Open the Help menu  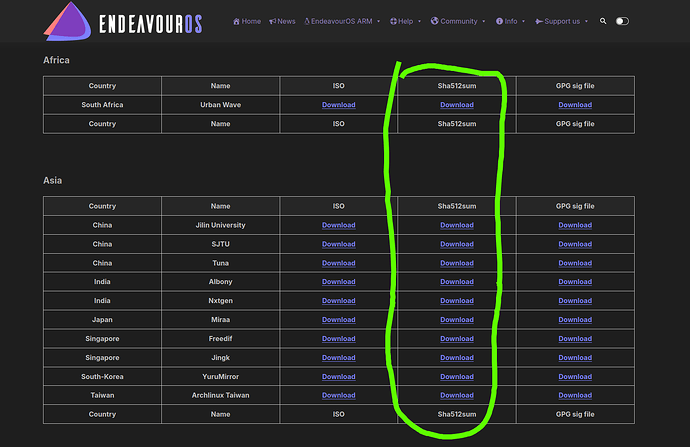point(401,21)
